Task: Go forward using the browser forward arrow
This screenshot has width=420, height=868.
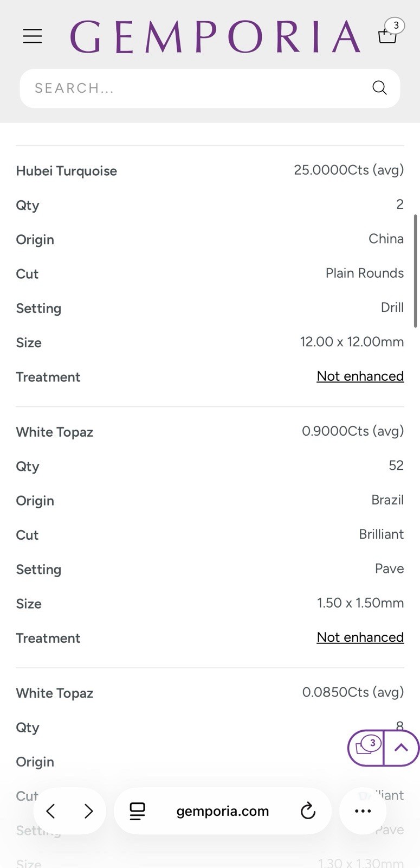Action: click(89, 811)
